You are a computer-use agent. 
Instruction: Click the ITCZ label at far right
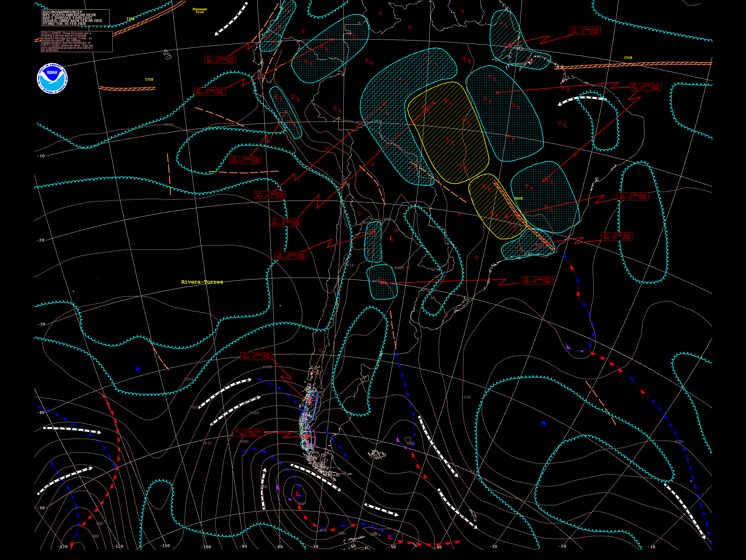[x=628, y=58]
